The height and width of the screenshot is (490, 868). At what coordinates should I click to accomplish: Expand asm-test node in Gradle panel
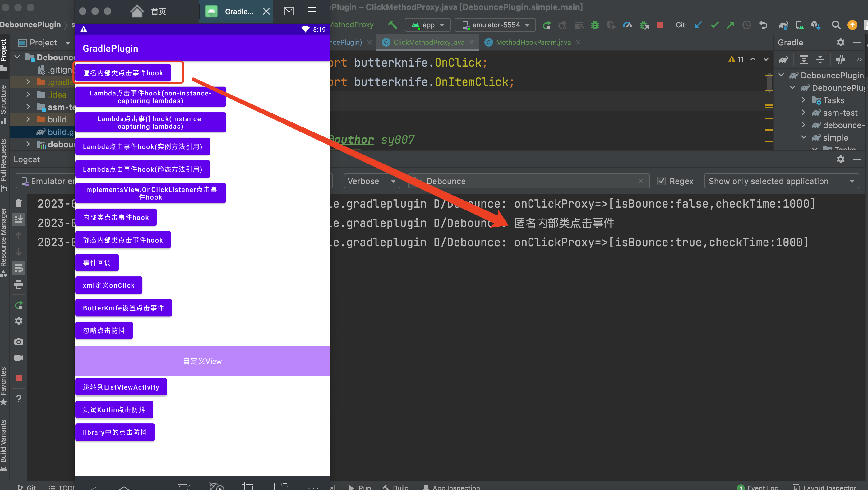(x=804, y=113)
